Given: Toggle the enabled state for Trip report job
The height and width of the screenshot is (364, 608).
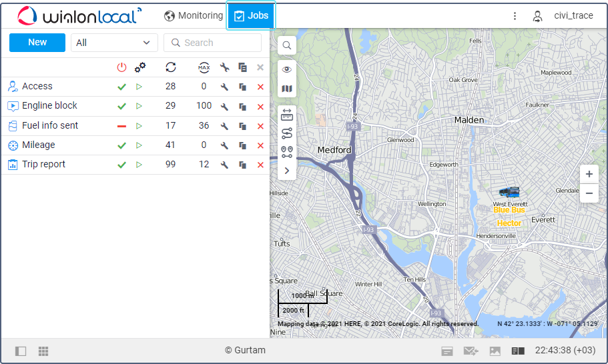Looking at the screenshot, I should click(x=121, y=165).
